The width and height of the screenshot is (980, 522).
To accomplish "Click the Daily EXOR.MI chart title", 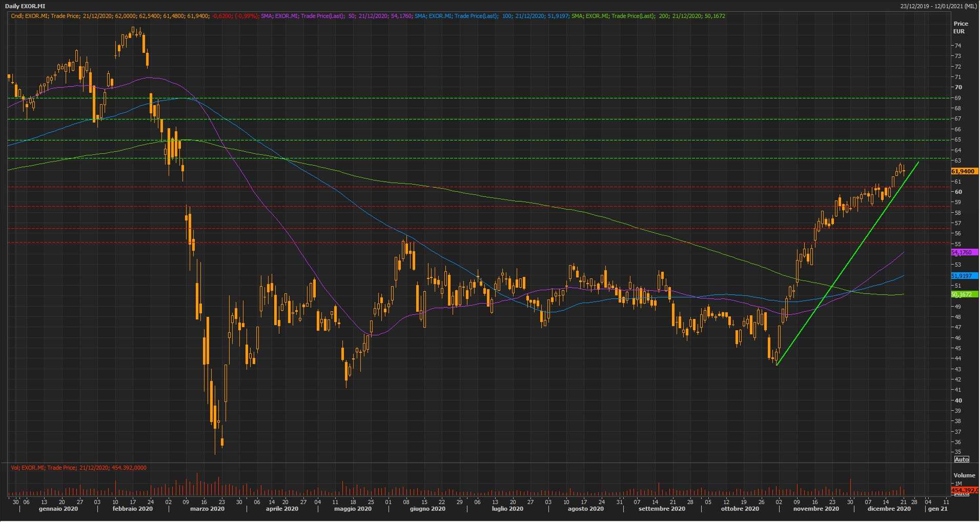I will (x=25, y=6).
